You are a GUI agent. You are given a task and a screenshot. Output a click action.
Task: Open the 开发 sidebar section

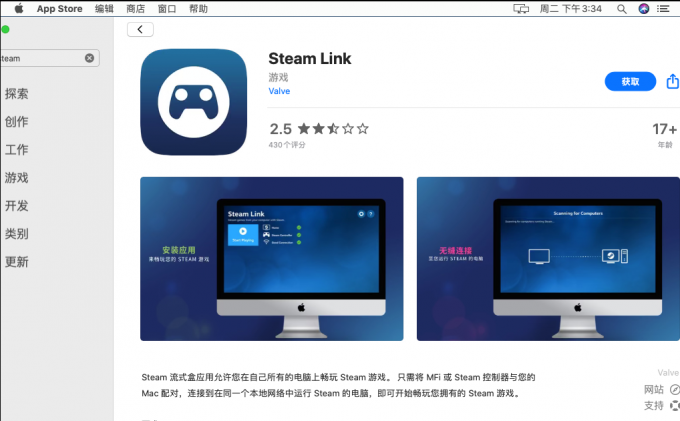point(16,206)
